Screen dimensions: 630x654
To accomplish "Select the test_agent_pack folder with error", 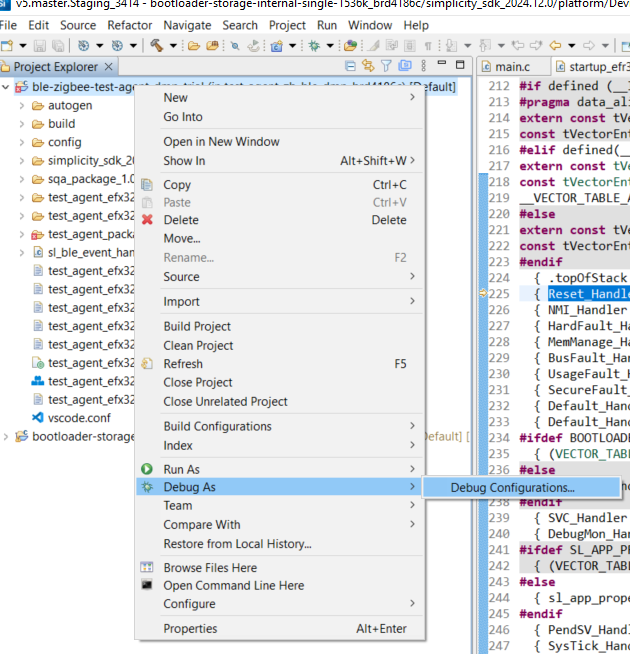I will click(91, 234).
